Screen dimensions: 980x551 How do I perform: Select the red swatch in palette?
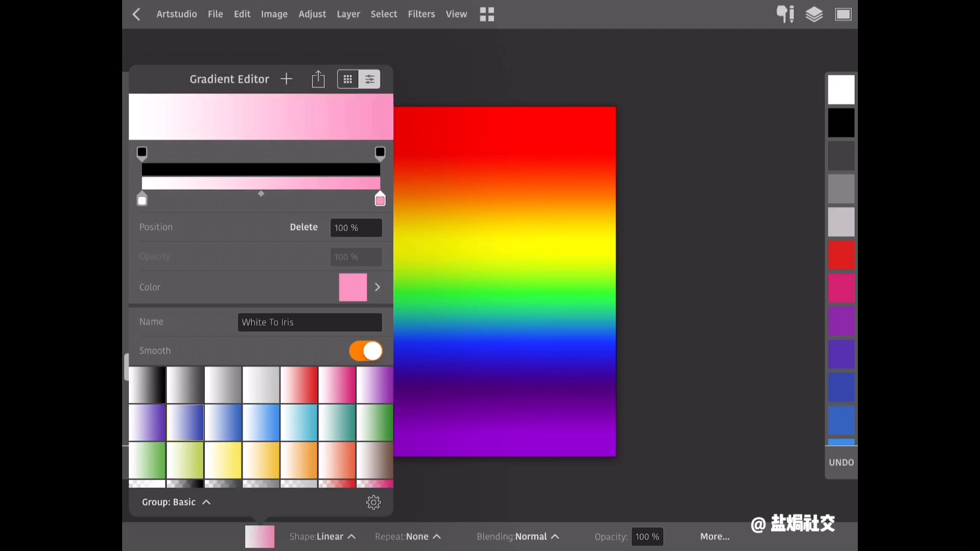(x=841, y=255)
